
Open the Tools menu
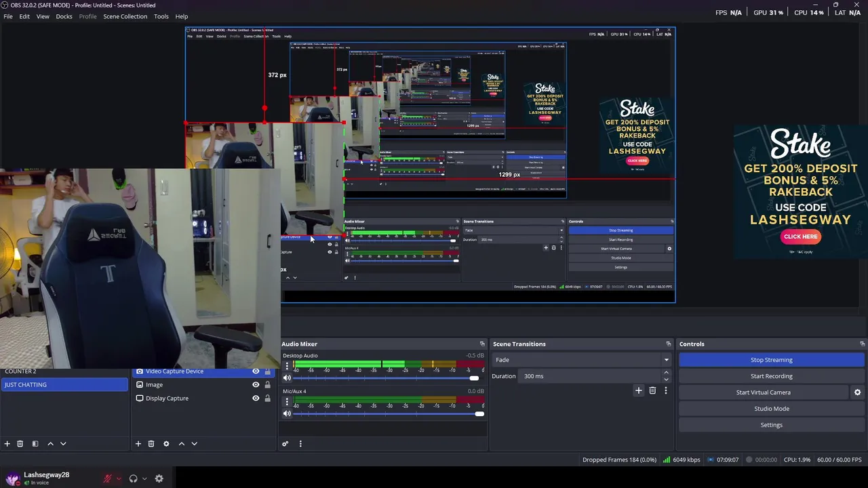point(161,16)
